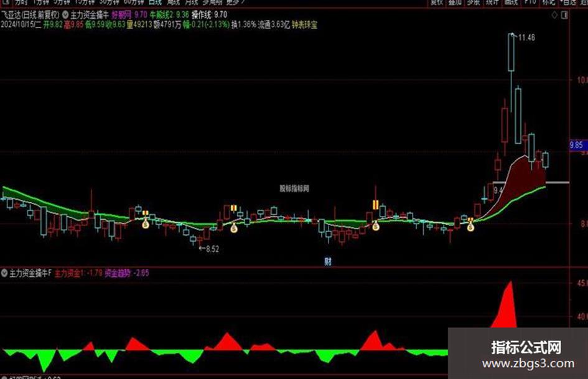The height and width of the screenshot is (379, 588).
Task: Click the turnover amount 额4791万
Action: 167,25
